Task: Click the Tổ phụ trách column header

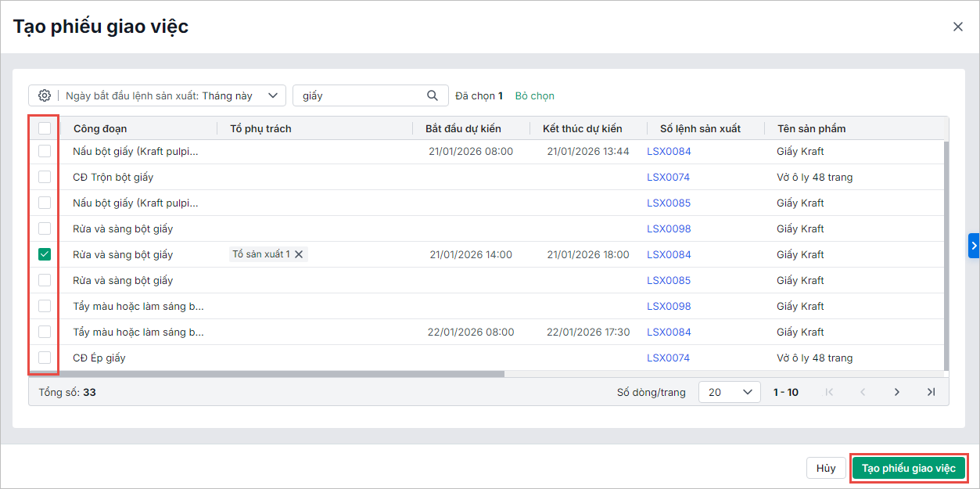Action: (260, 128)
